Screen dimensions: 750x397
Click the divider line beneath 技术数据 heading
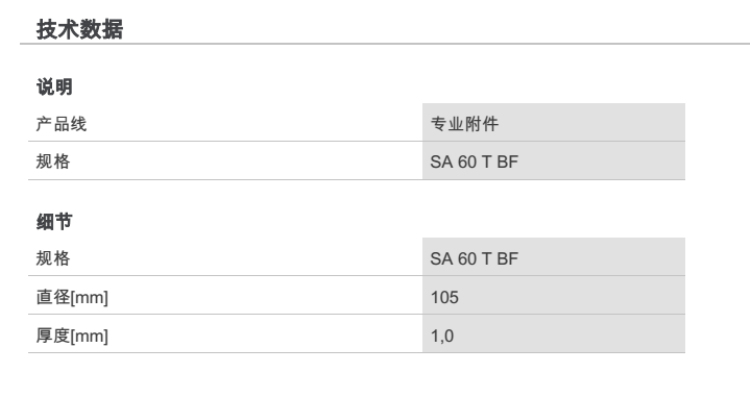click(x=385, y=44)
